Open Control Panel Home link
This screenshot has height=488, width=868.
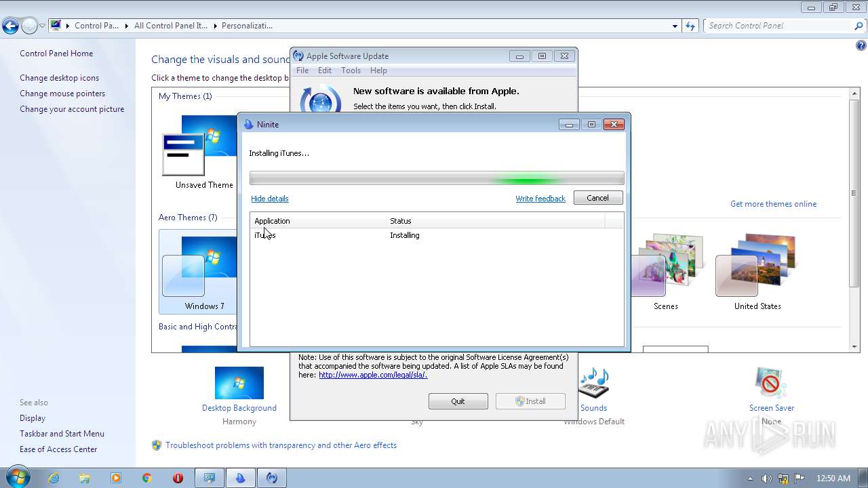(x=56, y=54)
